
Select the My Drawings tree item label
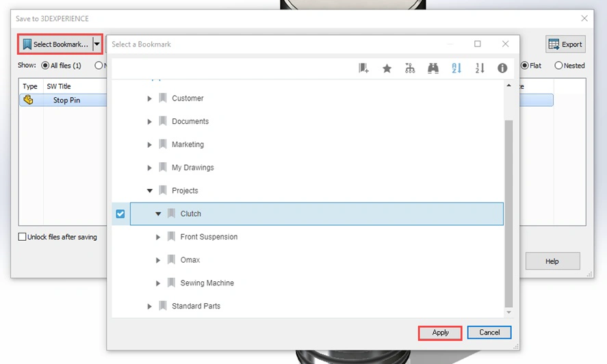pyautogui.click(x=193, y=167)
